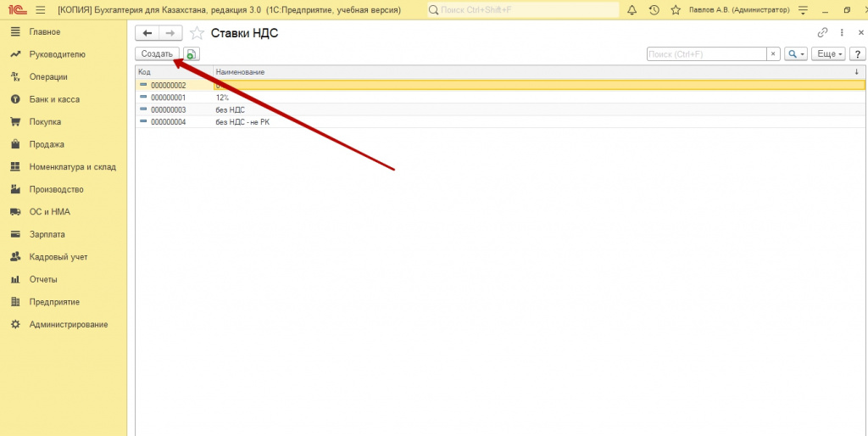Click the ОС и НМА truck icon
Viewport: 868px width, 436px height.
tap(15, 211)
